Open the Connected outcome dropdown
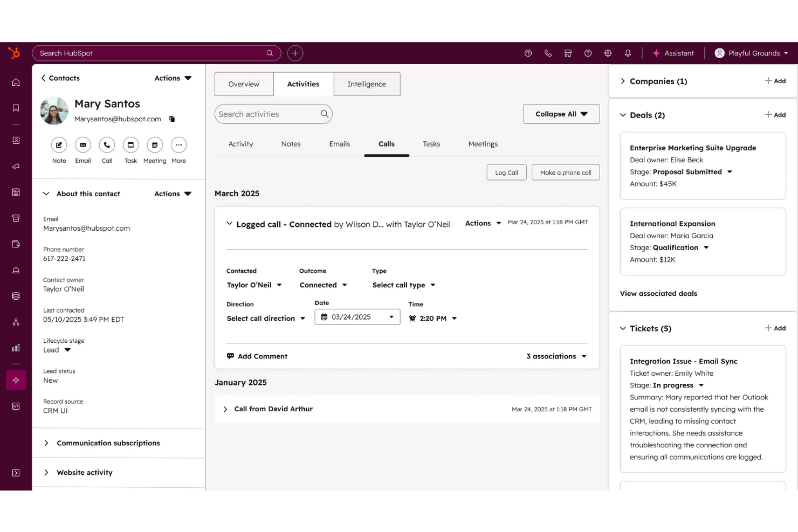This screenshot has width=798, height=532. (322, 285)
